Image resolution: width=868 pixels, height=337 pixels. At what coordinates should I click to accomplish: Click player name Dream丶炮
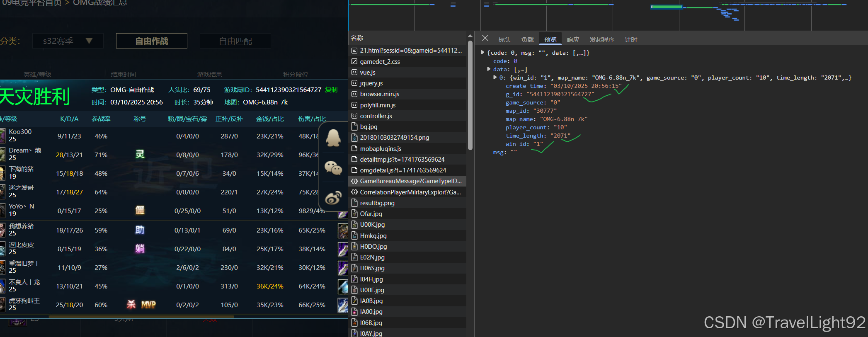coord(25,150)
